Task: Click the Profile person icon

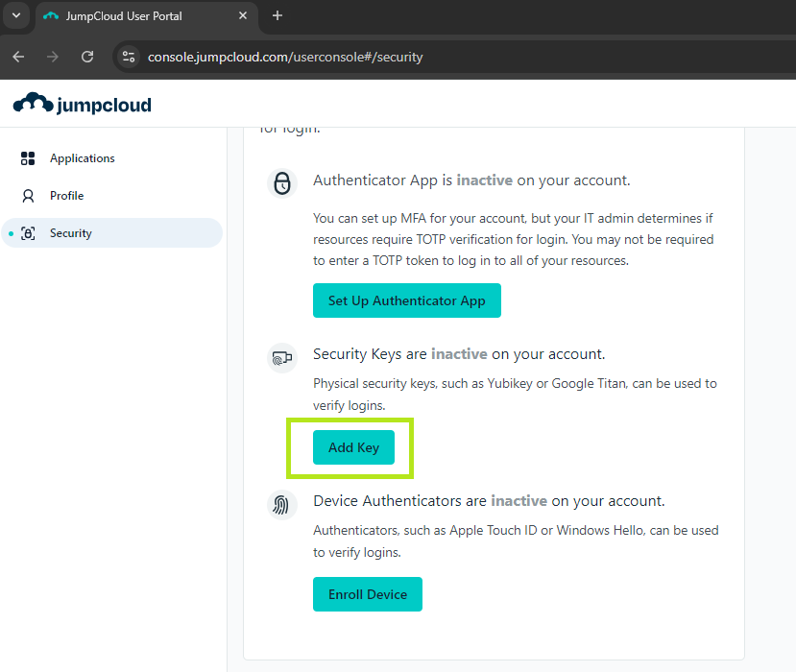Action: (x=28, y=196)
